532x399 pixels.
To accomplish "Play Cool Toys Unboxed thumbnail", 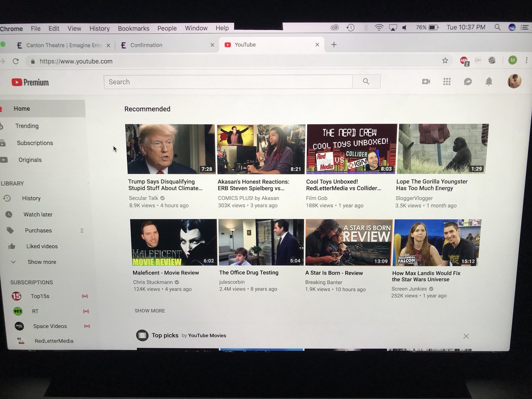I will click(351, 149).
